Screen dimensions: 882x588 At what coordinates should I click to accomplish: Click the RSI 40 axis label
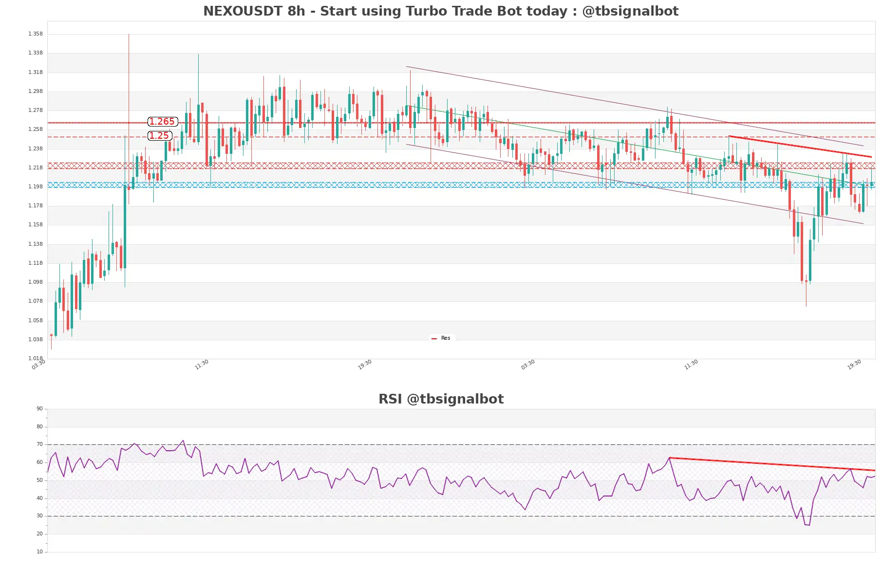click(40, 498)
